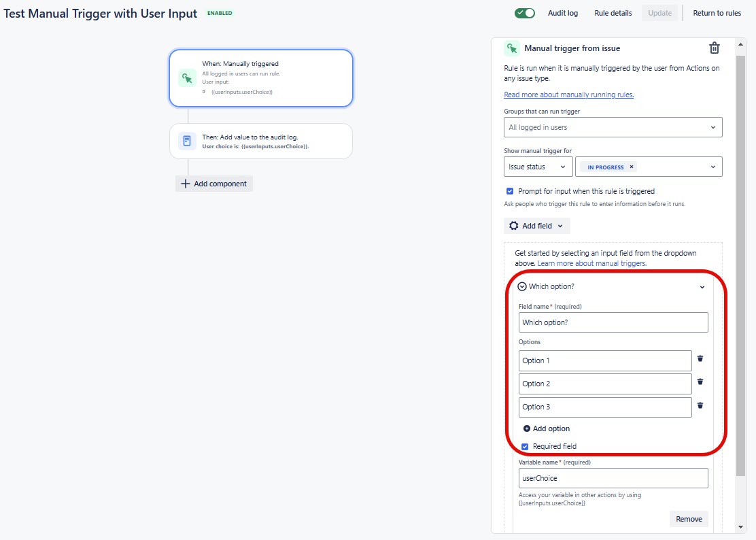Remove Option 1 with its trash icon
Screen dimensions: 756x540
click(x=700, y=358)
